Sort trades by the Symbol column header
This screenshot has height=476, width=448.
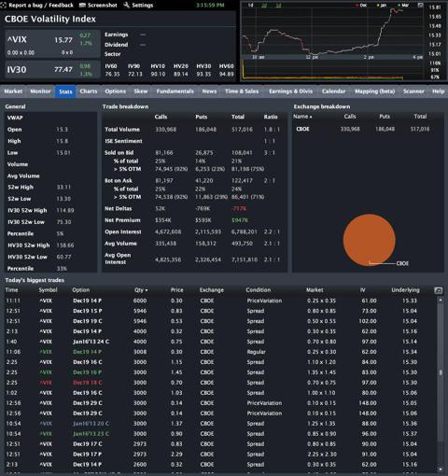point(48,290)
